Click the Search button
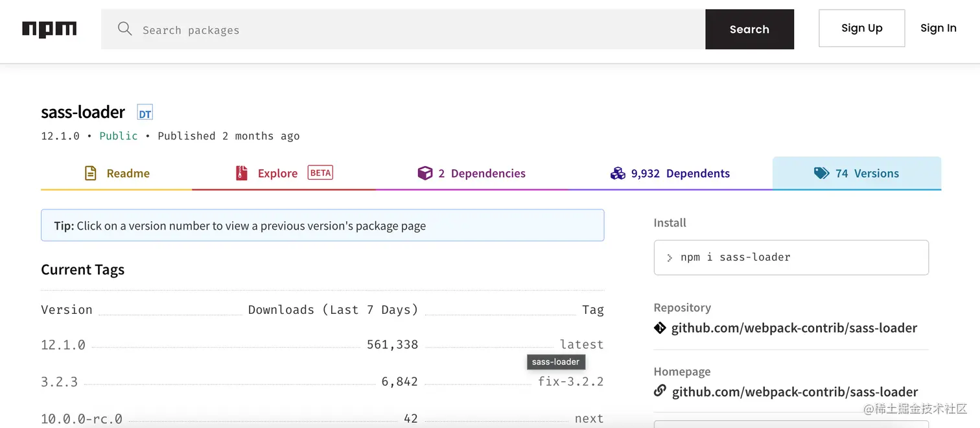Viewport: 980px width, 428px height. coord(749,29)
